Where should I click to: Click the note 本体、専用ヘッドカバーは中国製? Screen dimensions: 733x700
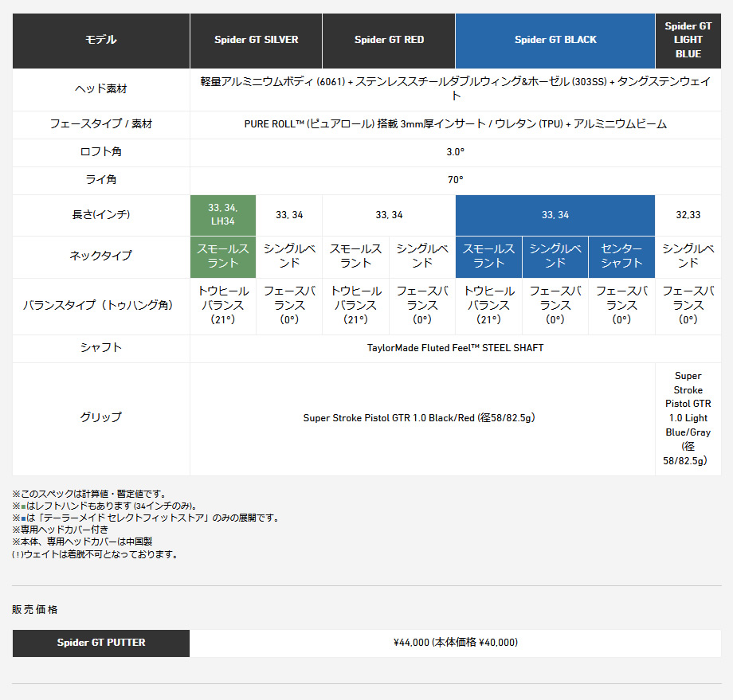point(82,542)
